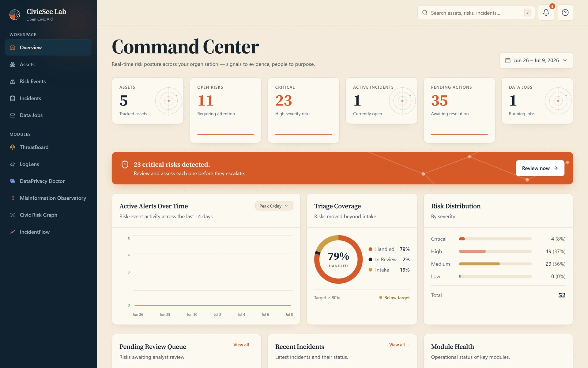This screenshot has width=588, height=368.
Task: Go to Overview in the sidebar
Action: tap(48, 48)
